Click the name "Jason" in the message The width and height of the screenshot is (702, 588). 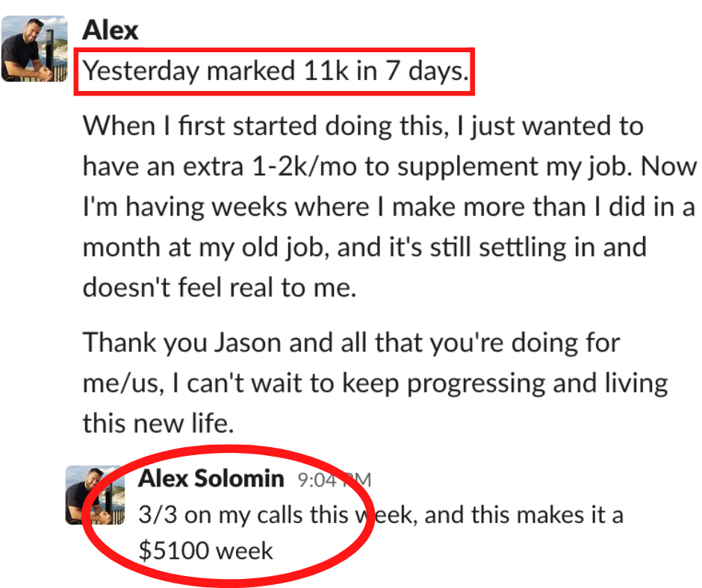pos(247,343)
